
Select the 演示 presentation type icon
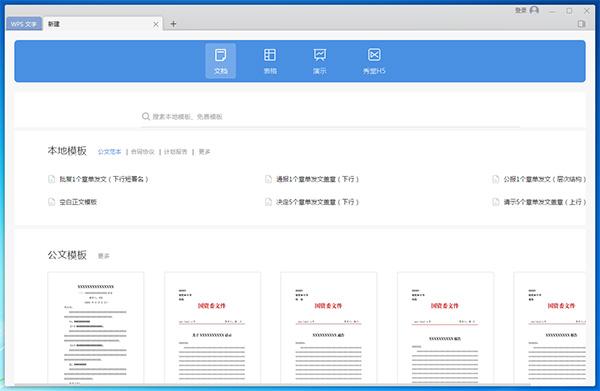coord(320,61)
